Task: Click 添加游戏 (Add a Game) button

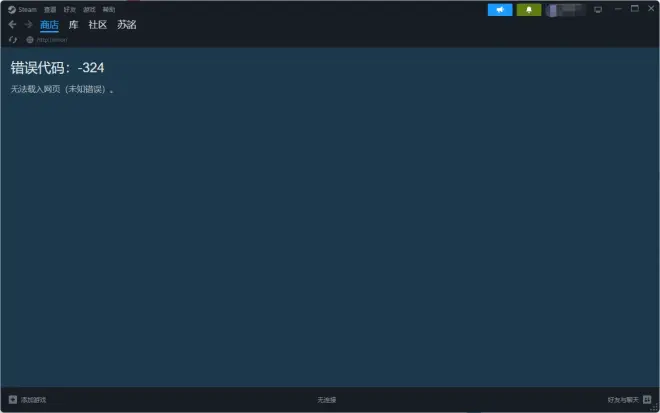Action: coord(27,399)
